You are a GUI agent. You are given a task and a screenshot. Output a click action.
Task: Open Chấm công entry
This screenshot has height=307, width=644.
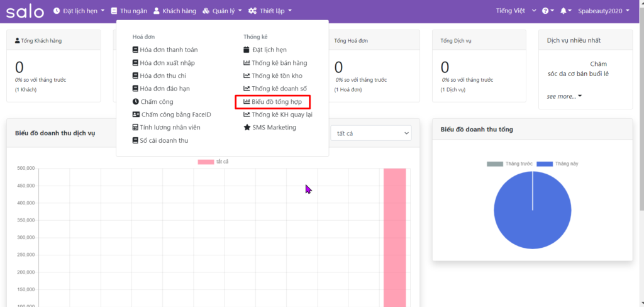click(153, 101)
